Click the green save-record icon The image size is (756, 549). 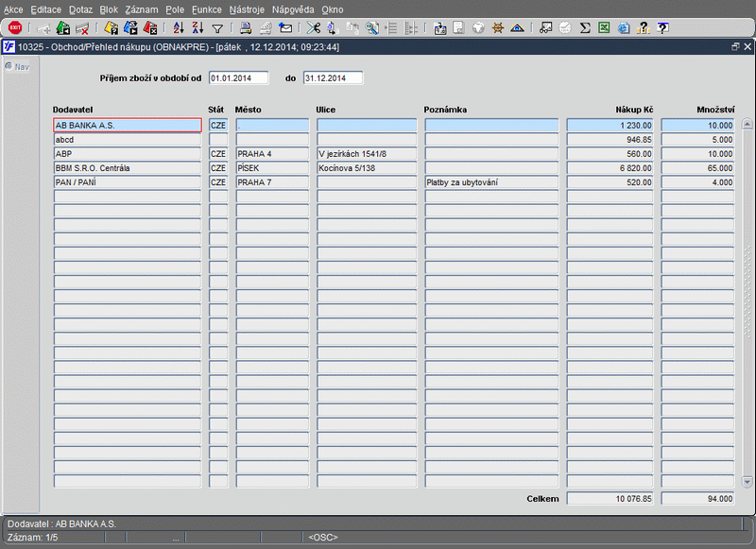(x=63, y=28)
